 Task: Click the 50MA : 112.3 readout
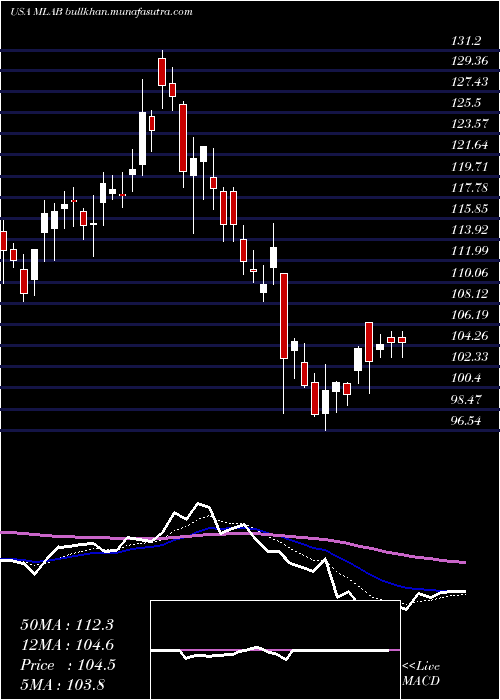[67, 625]
